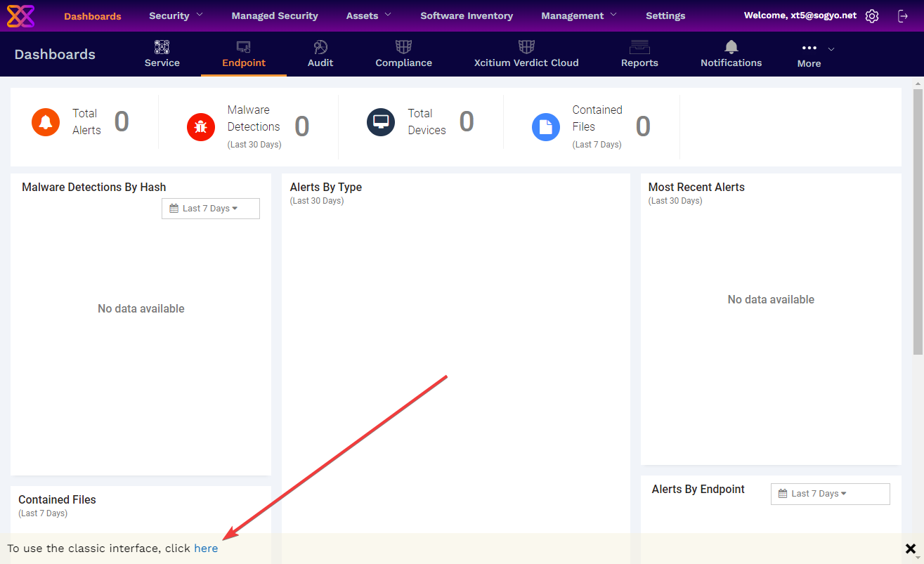Dismiss the classic interface banner

[911, 549]
